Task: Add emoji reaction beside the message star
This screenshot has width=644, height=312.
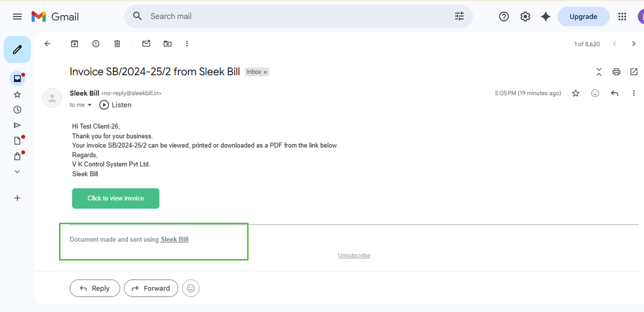Action: [595, 93]
